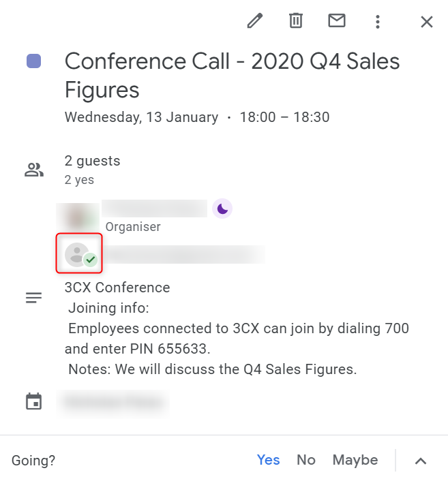This screenshot has height=479, width=448.
Task: Delete the event with trash icon
Action: pyautogui.click(x=296, y=20)
